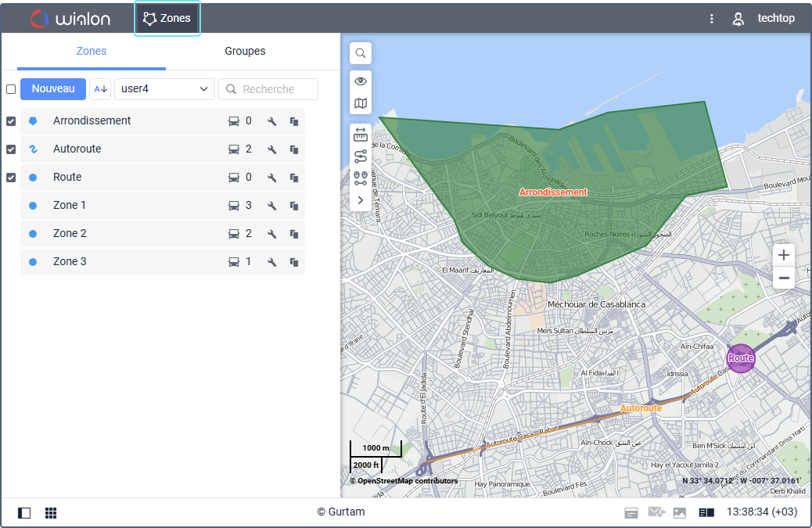The height and width of the screenshot is (528, 812).
Task: Select the distance ruler measurement tool
Action: pos(361,134)
